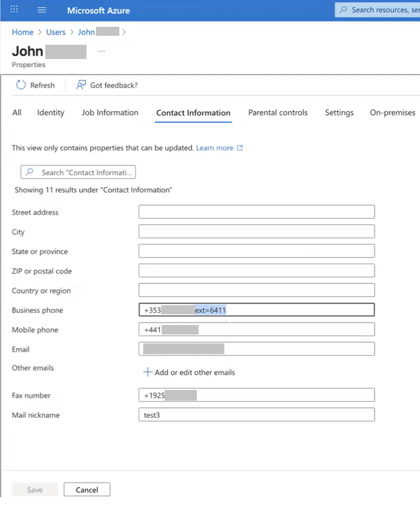The height and width of the screenshot is (508, 420).
Task: Open the On-premises tab
Action: pos(393,113)
